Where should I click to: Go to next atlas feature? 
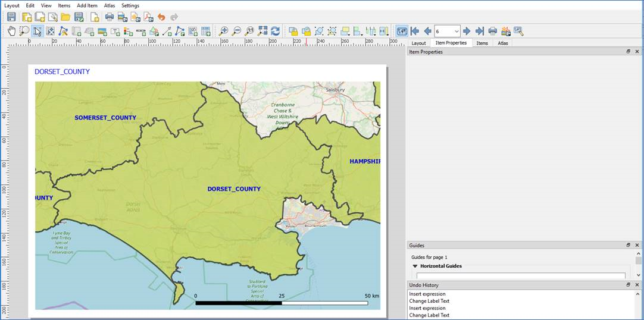point(467,31)
